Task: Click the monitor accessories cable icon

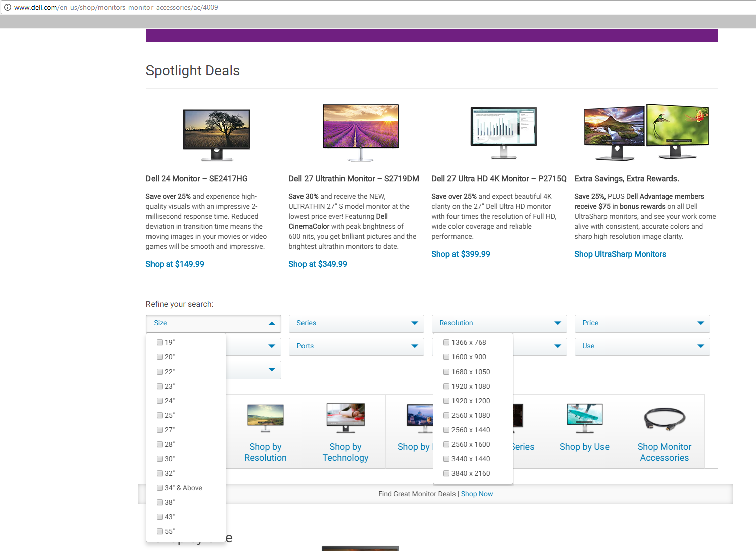Action: [x=664, y=418]
